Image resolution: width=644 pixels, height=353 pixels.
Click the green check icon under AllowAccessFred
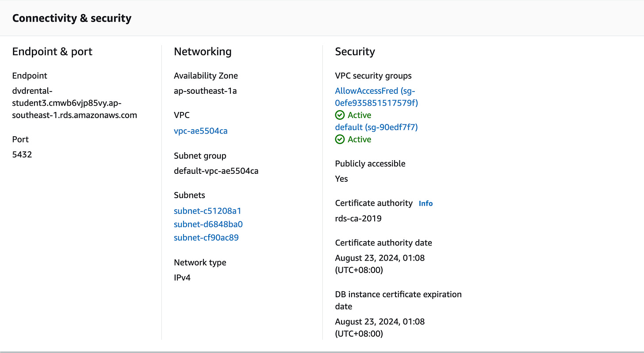(340, 115)
